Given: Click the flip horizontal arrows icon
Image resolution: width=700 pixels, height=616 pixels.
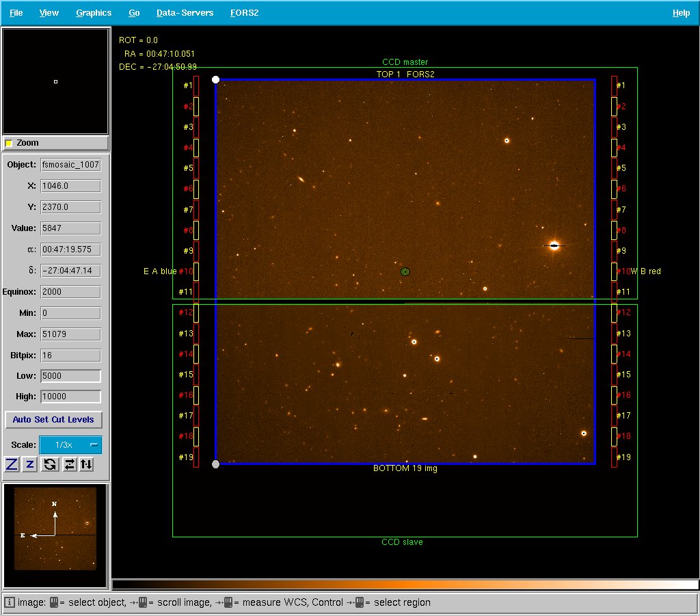Looking at the screenshot, I should [69, 465].
